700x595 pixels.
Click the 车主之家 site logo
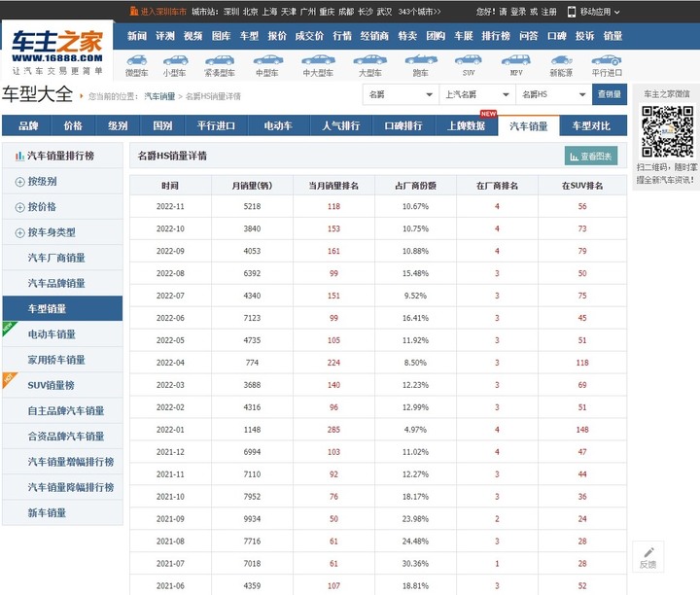(x=57, y=51)
